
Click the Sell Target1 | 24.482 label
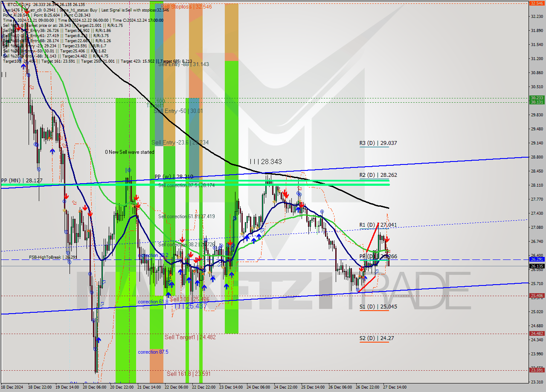pos(190,337)
